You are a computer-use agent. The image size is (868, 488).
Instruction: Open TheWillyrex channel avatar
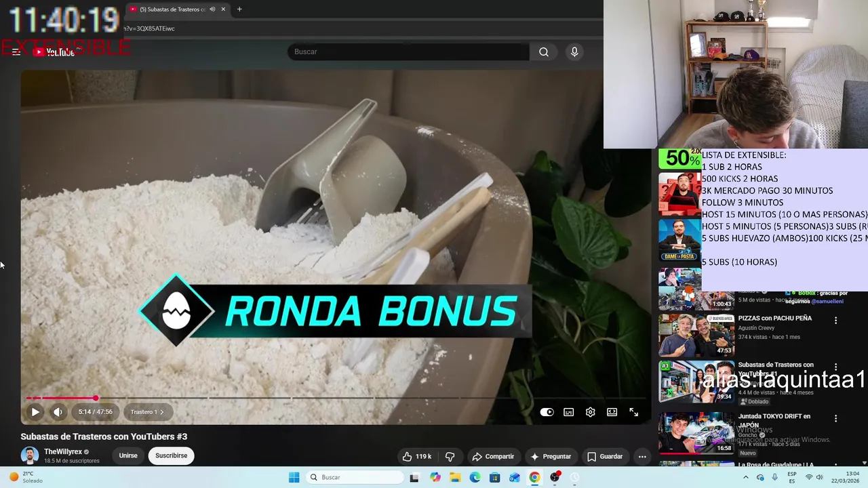(x=30, y=455)
